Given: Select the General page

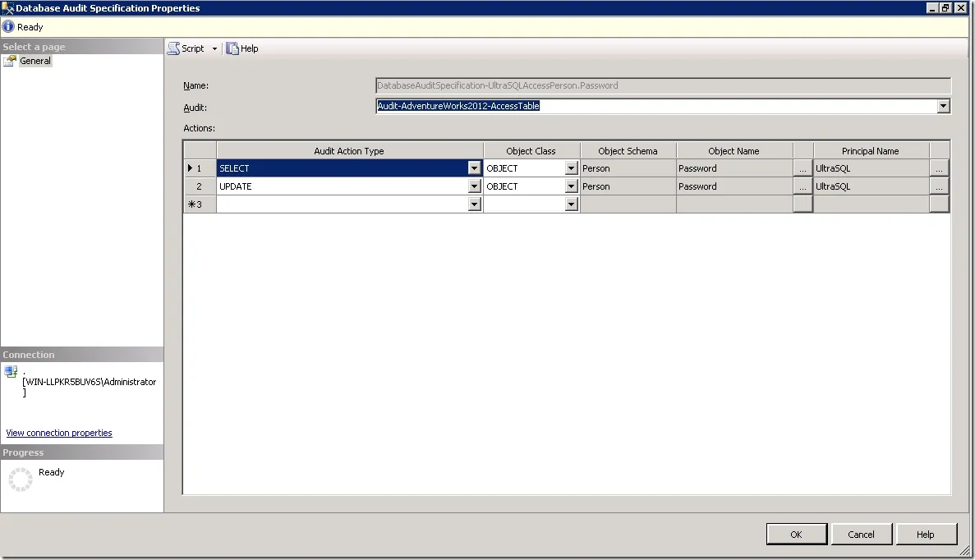Looking at the screenshot, I should (x=34, y=61).
